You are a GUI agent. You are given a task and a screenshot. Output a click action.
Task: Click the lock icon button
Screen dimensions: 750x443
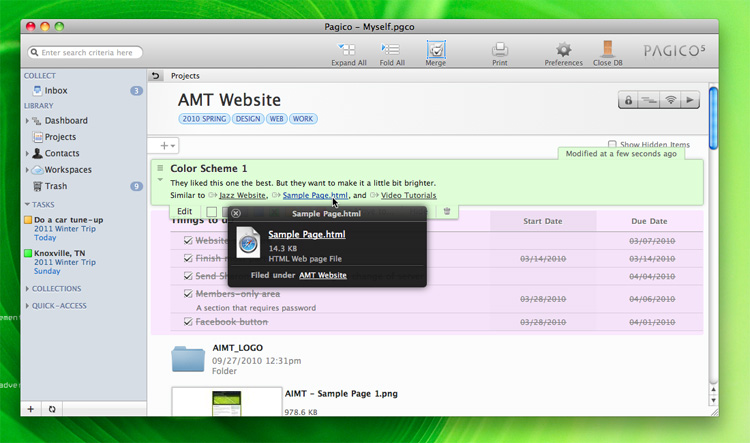point(629,100)
